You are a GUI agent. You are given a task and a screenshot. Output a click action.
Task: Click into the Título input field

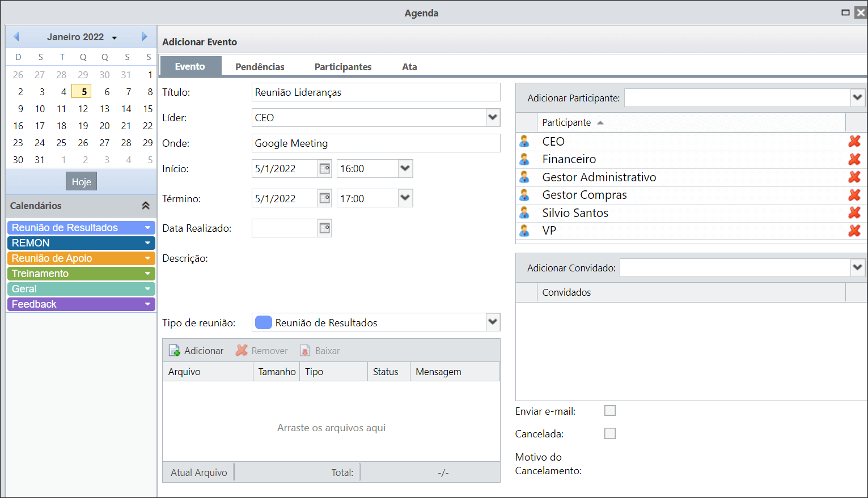376,92
